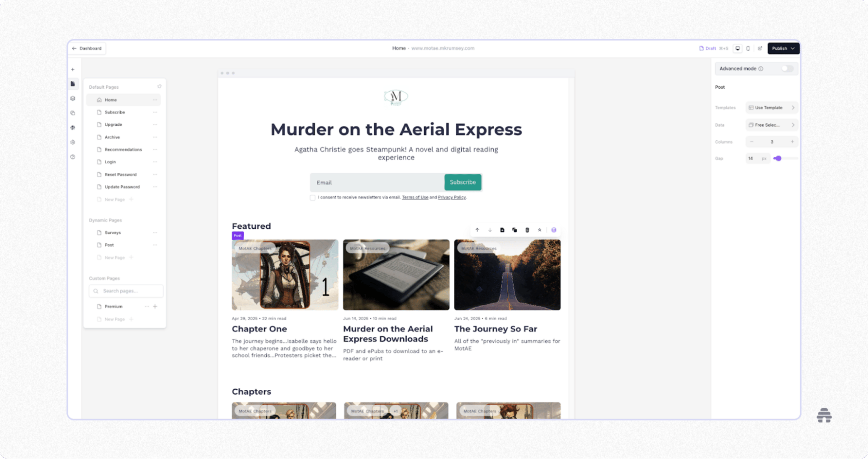Image resolution: width=868 pixels, height=459 pixels.
Task: Expand the Publish dropdown
Action: 792,48
